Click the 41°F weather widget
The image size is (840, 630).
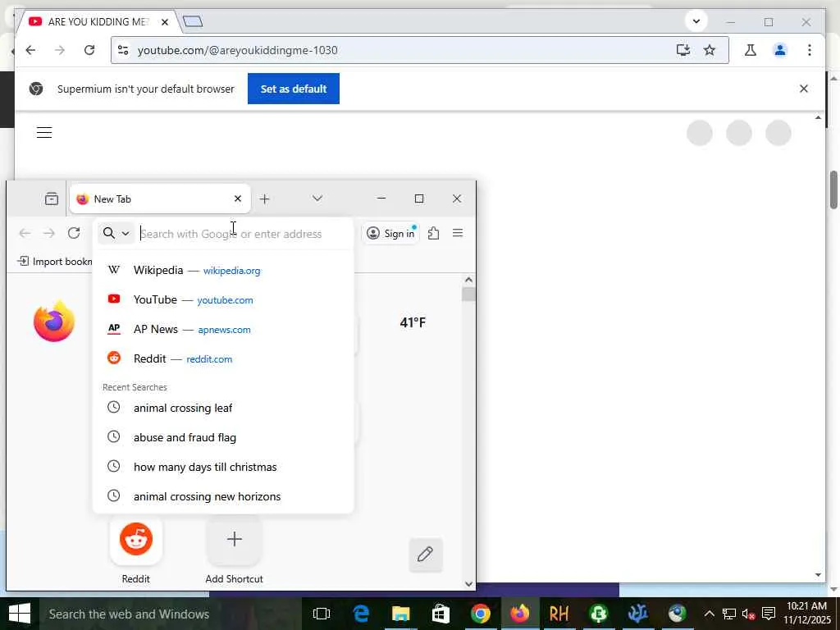click(x=413, y=322)
